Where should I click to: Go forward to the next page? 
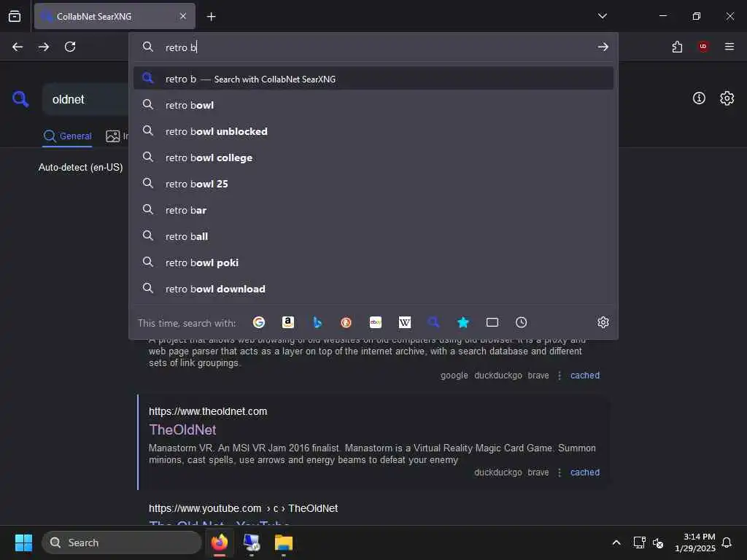coord(44,47)
